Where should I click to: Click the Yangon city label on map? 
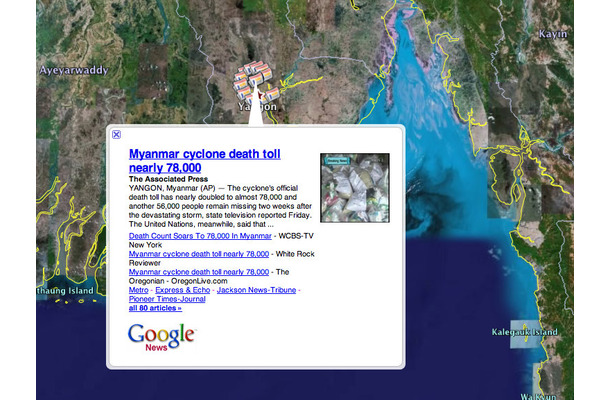click(x=257, y=106)
